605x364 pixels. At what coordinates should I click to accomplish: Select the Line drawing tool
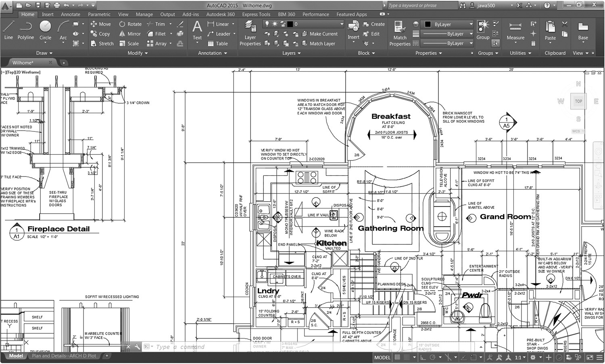(8, 30)
